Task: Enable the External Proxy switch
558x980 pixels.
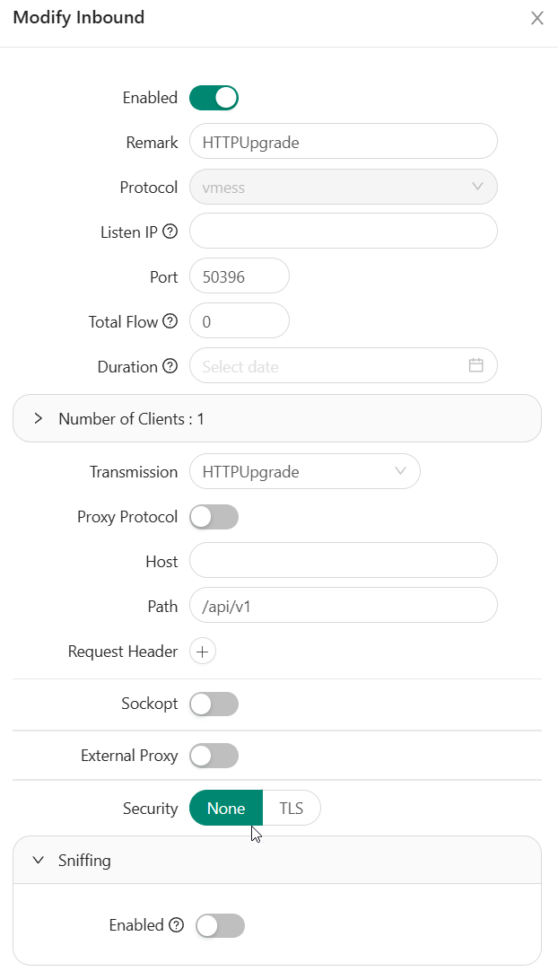Action: (214, 756)
